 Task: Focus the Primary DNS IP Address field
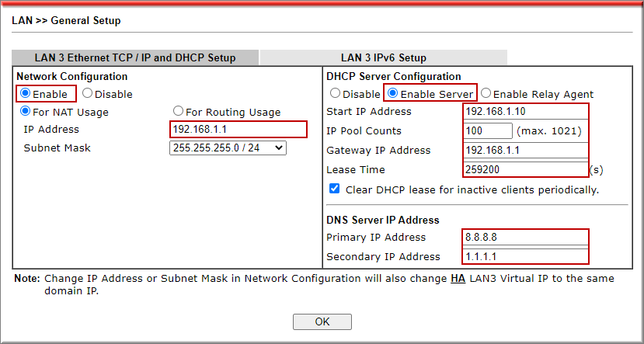tap(524, 237)
